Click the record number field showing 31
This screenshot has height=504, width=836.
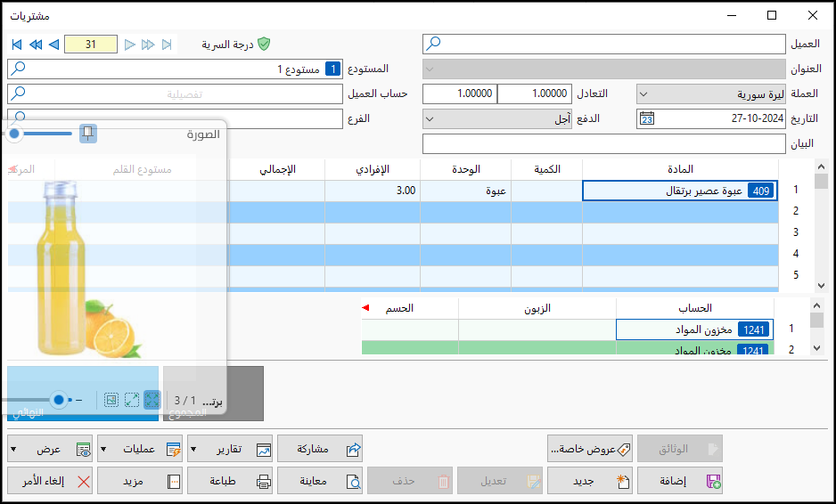[x=91, y=45]
